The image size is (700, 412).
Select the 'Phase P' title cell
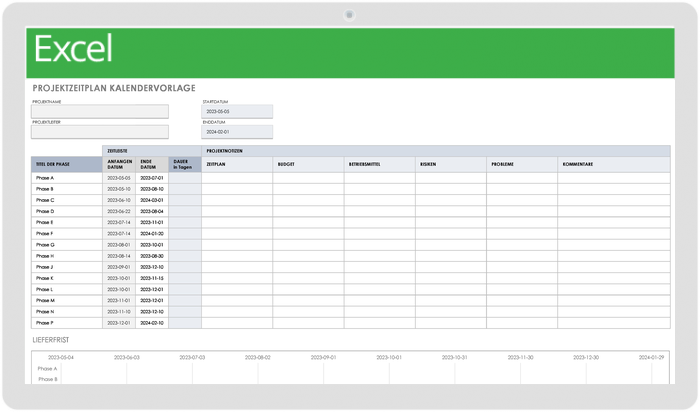click(67, 323)
